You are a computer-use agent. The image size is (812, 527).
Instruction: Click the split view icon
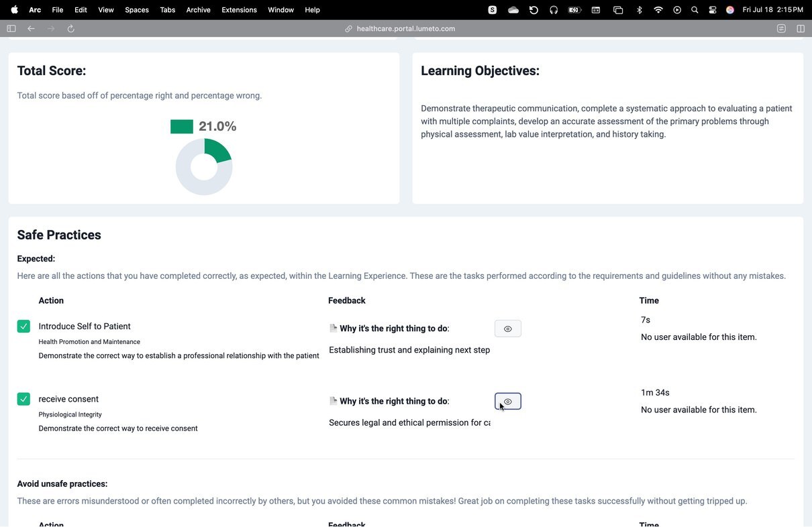coord(801,29)
